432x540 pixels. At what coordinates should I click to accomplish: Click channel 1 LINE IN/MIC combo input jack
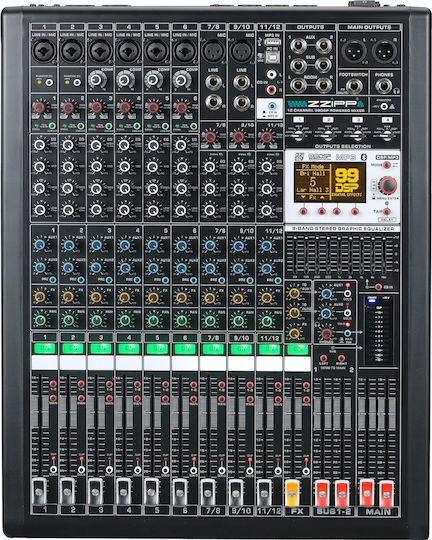[44, 51]
